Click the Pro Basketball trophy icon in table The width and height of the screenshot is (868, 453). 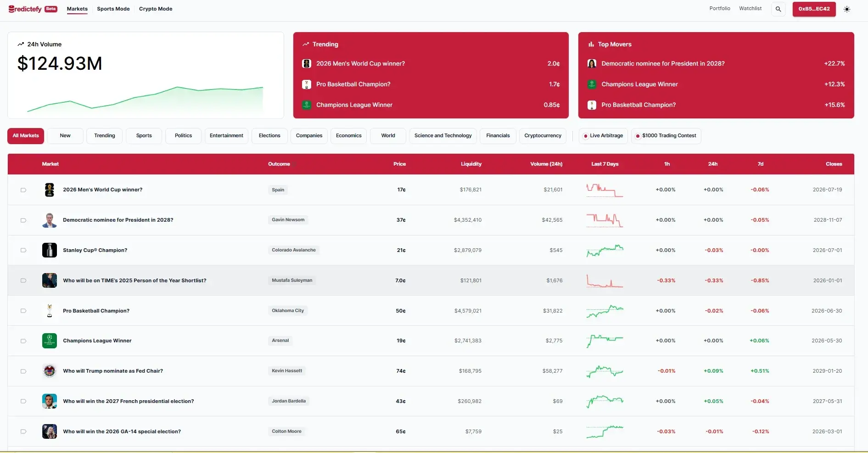coord(50,311)
